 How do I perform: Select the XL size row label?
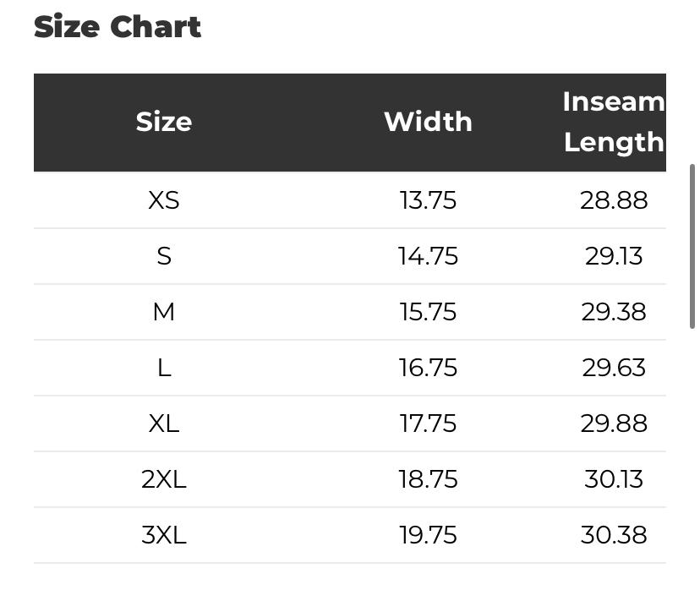coord(164,423)
